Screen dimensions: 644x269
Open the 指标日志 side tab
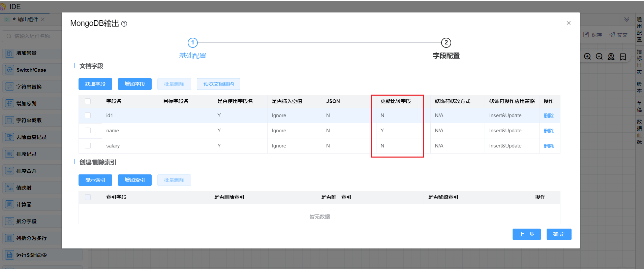(639, 62)
